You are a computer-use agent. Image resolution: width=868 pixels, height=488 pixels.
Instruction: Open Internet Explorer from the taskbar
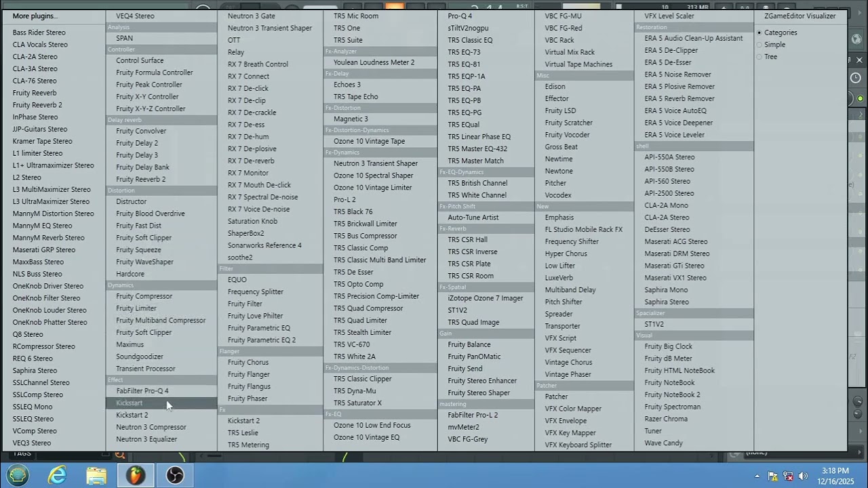pos(57,476)
